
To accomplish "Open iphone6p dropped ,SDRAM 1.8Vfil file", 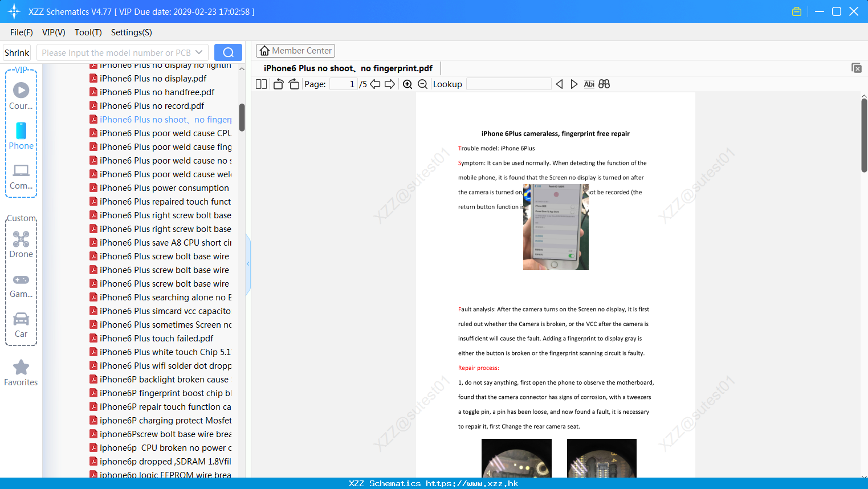I will pos(165,462).
